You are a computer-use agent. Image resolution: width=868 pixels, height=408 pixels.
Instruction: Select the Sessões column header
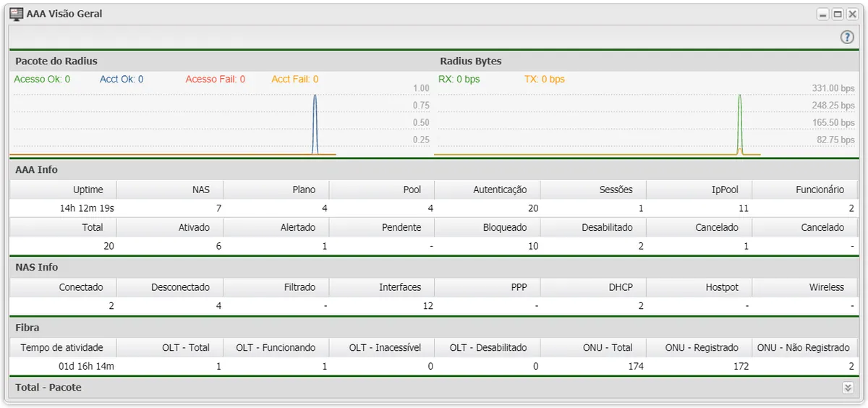[593, 190]
